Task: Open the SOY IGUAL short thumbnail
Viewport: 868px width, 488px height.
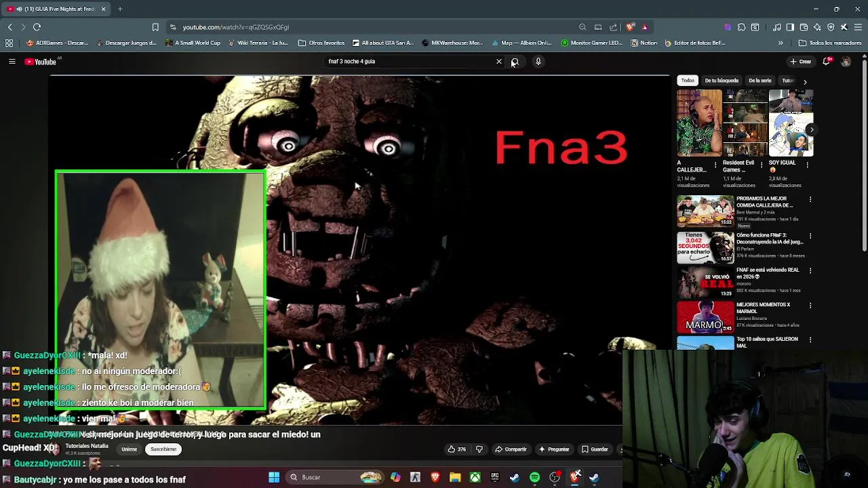Action: [791, 123]
